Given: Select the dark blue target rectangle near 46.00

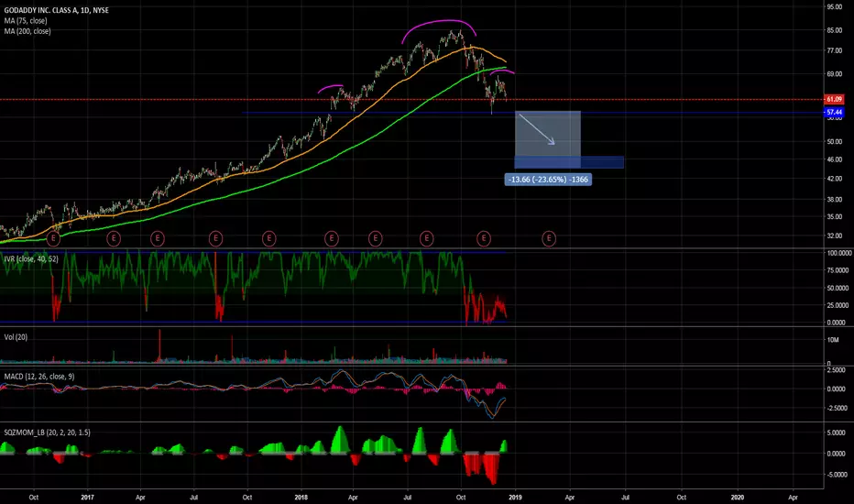Looking at the screenshot, I should [x=569, y=162].
